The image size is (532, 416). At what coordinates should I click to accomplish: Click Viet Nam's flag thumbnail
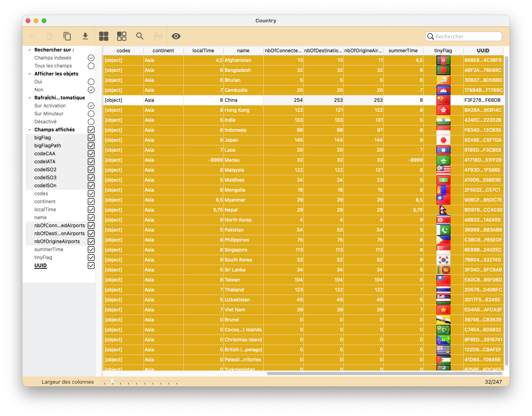[443, 310]
